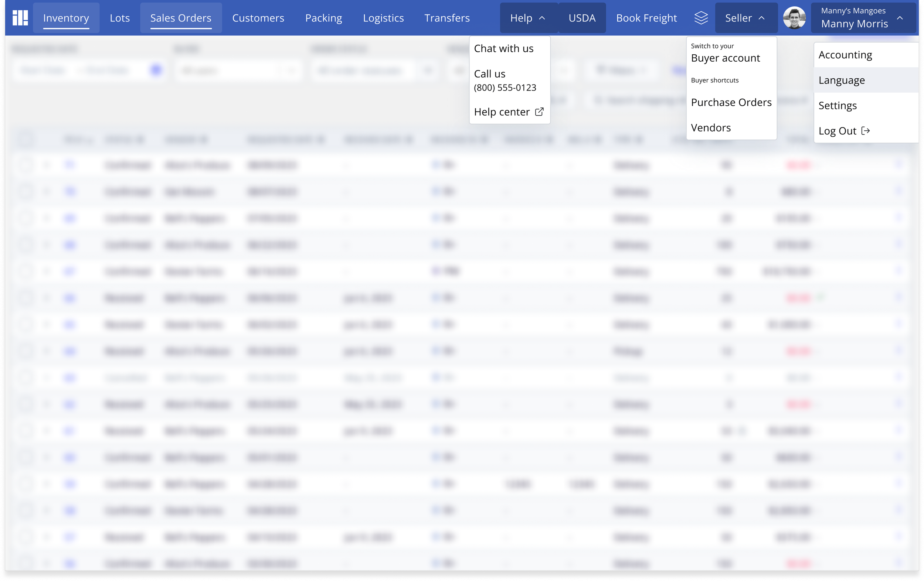Image resolution: width=924 pixels, height=581 pixels.
Task: Click the USDA button
Action: point(582,18)
